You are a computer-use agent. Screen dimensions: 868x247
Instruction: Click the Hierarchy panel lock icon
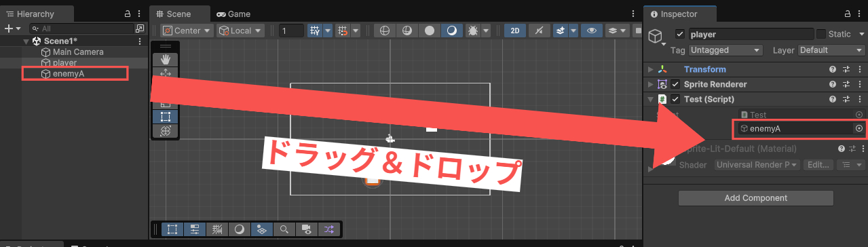(x=128, y=14)
